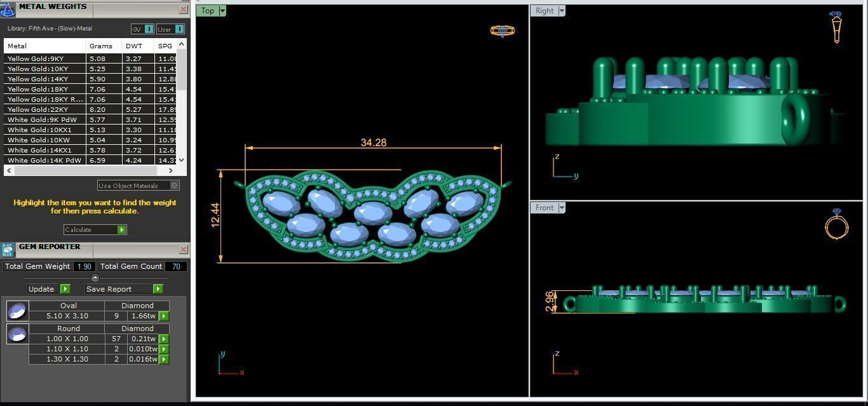
Task: Click the Right viewport label
Action: 545,11
